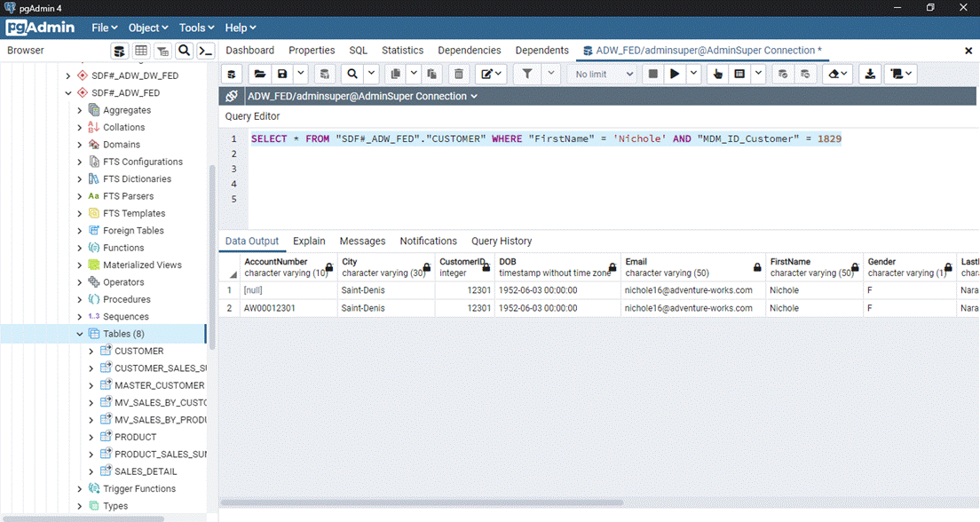Click the connection status plug icon
Image resolution: width=980 pixels, height=522 pixels.
[x=232, y=96]
